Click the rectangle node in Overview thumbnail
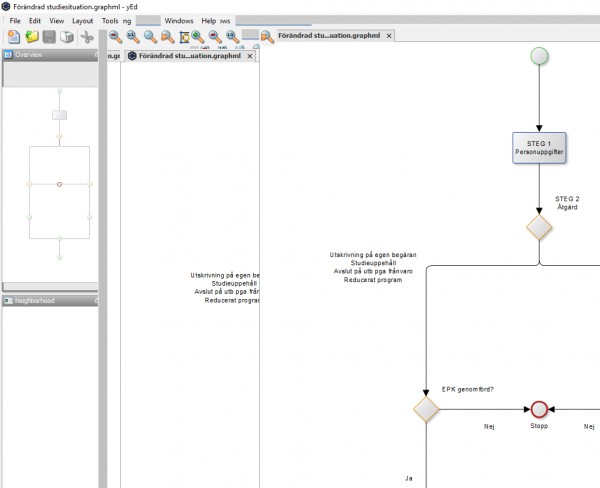Screen dimensions: 600x488 pyautogui.click(x=59, y=115)
